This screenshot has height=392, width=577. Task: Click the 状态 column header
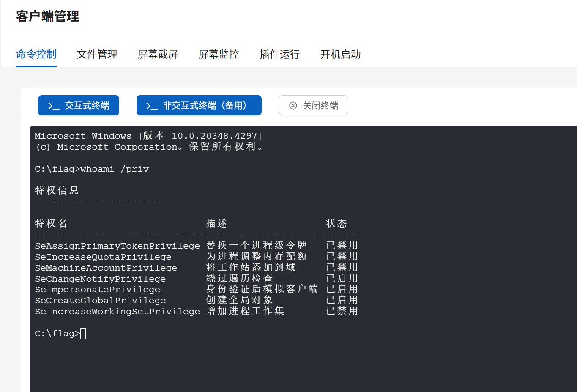(x=336, y=223)
